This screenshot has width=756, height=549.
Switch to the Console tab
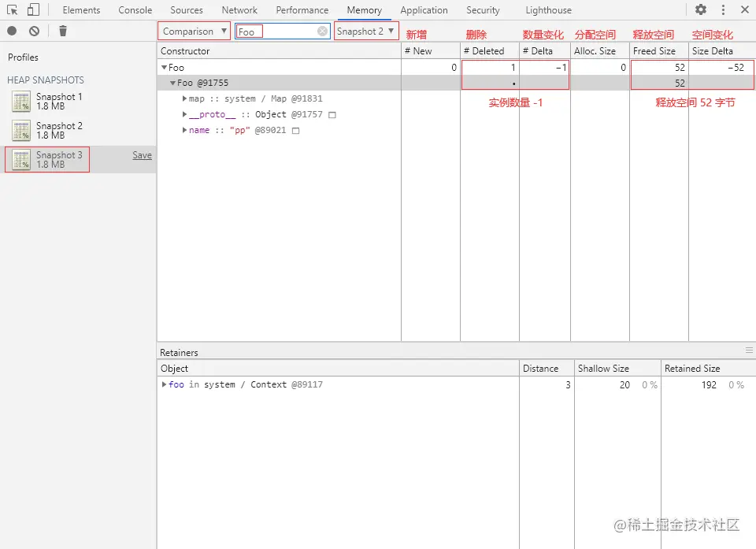pos(135,10)
